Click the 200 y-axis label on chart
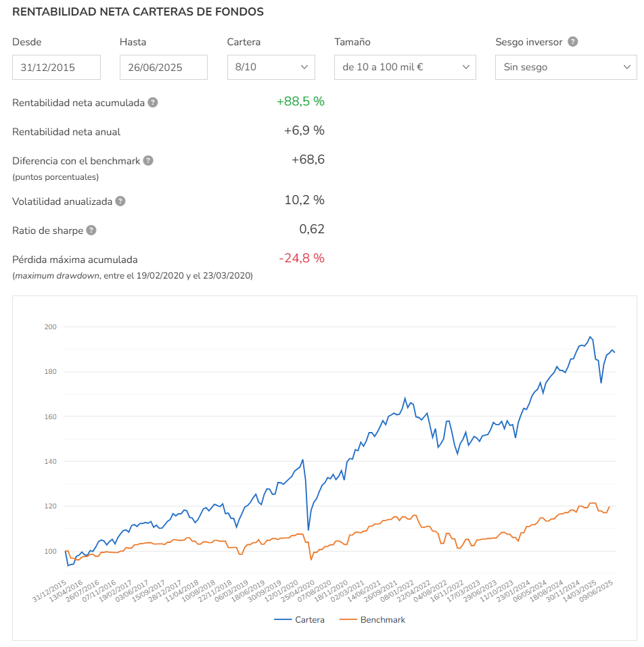The image size is (644, 647). pyautogui.click(x=50, y=327)
